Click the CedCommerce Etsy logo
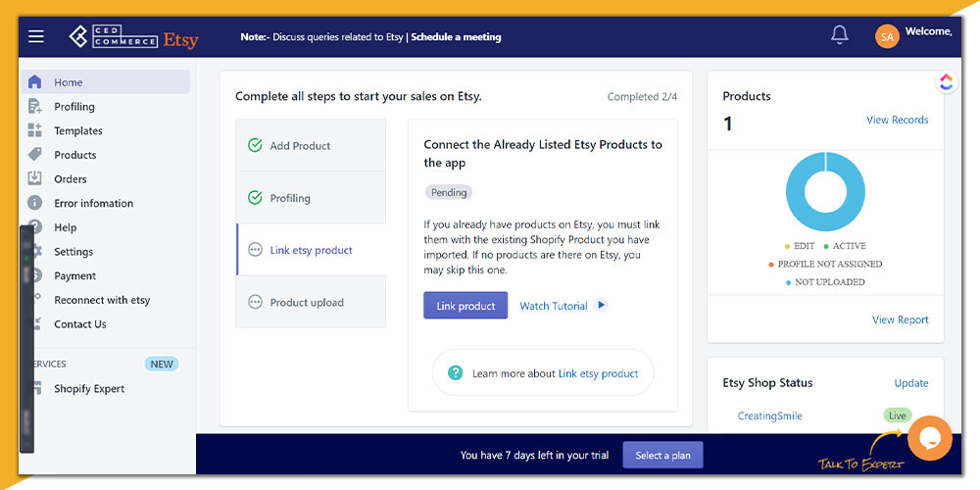The width and height of the screenshot is (980, 490). [133, 37]
